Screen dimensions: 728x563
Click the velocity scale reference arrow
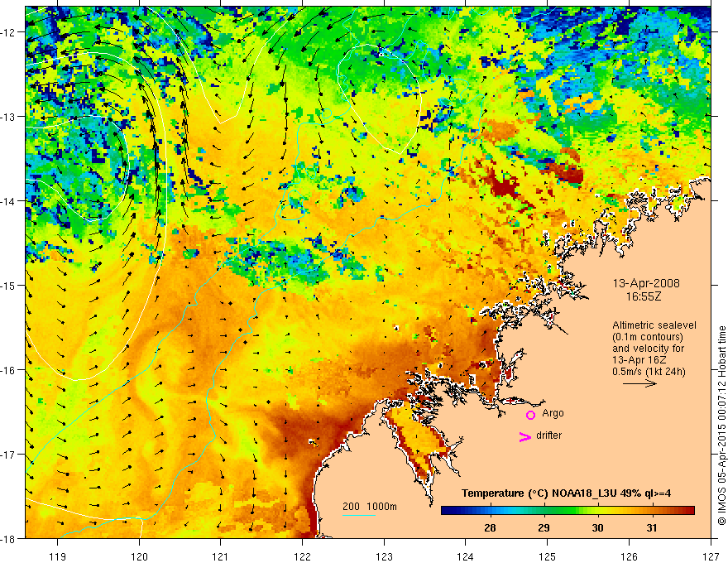click(639, 383)
